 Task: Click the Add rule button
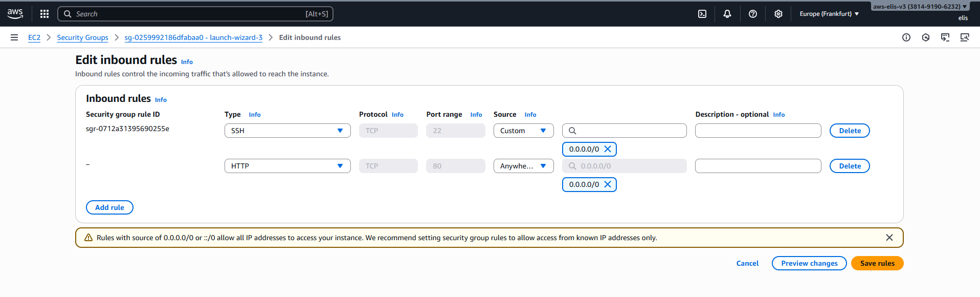click(x=109, y=207)
